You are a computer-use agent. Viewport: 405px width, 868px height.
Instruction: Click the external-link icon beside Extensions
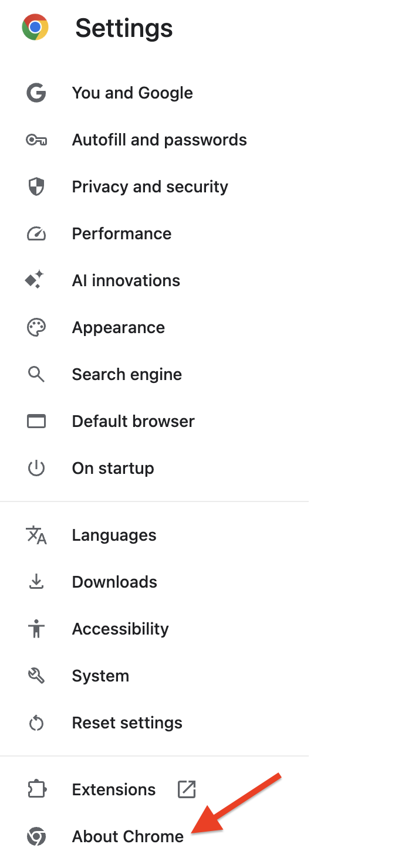(187, 789)
